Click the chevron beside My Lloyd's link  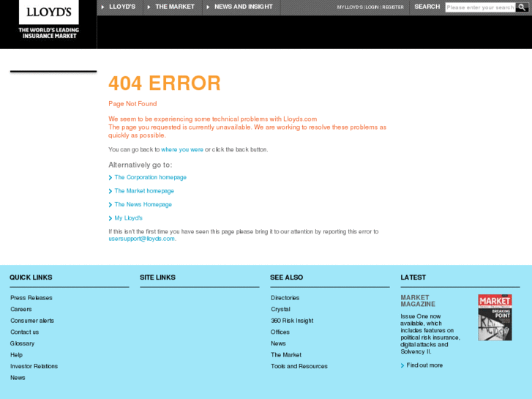[110, 218]
